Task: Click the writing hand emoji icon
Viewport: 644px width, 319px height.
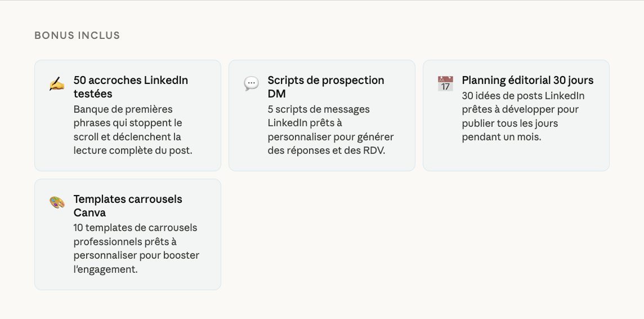Action: pos(57,84)
